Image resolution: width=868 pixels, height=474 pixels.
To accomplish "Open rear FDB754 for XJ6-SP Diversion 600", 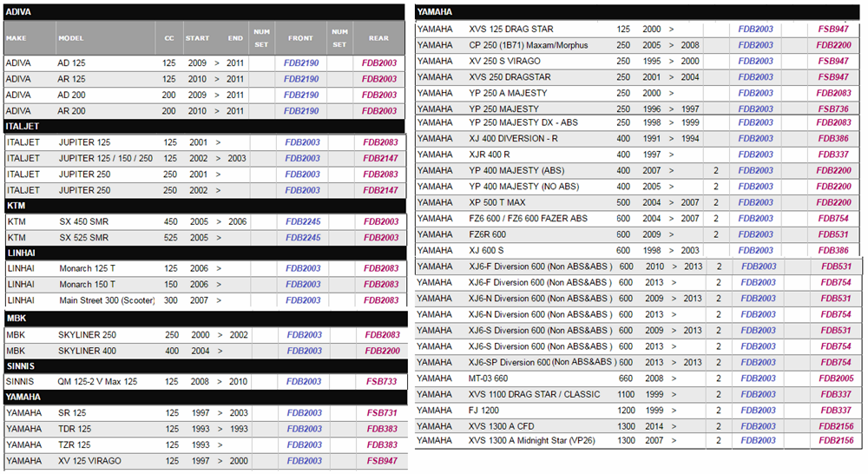I will 836,363.
